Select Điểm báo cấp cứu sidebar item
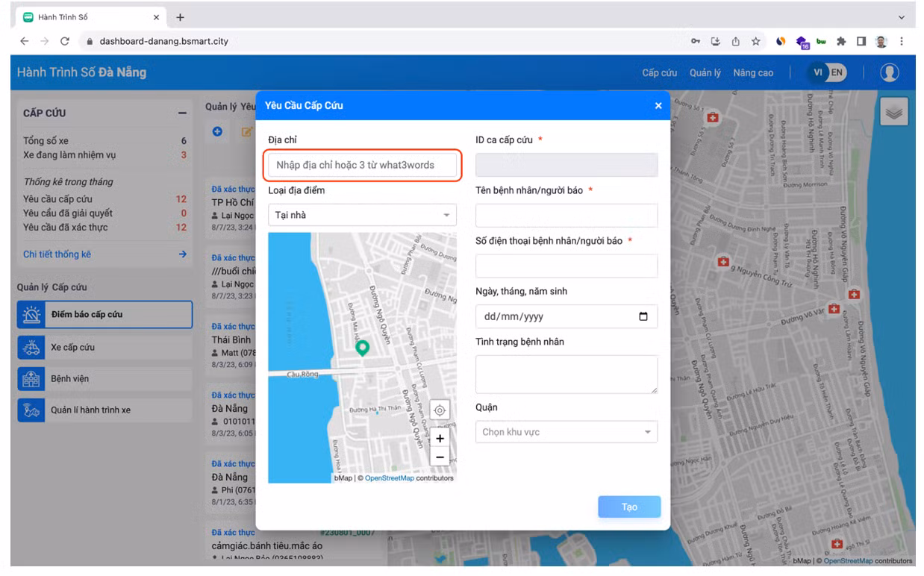The width and height of the screenshot is (924, 576). click(x=104, y=314)
